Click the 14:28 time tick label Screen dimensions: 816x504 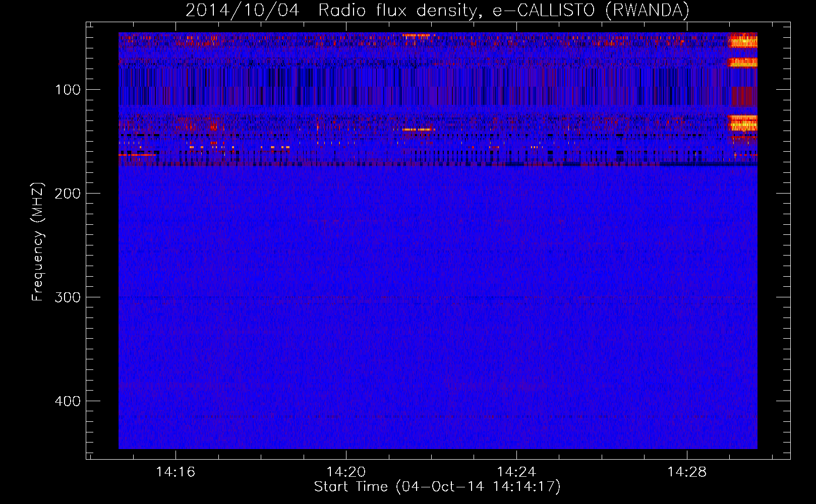[x=687, y=472]
